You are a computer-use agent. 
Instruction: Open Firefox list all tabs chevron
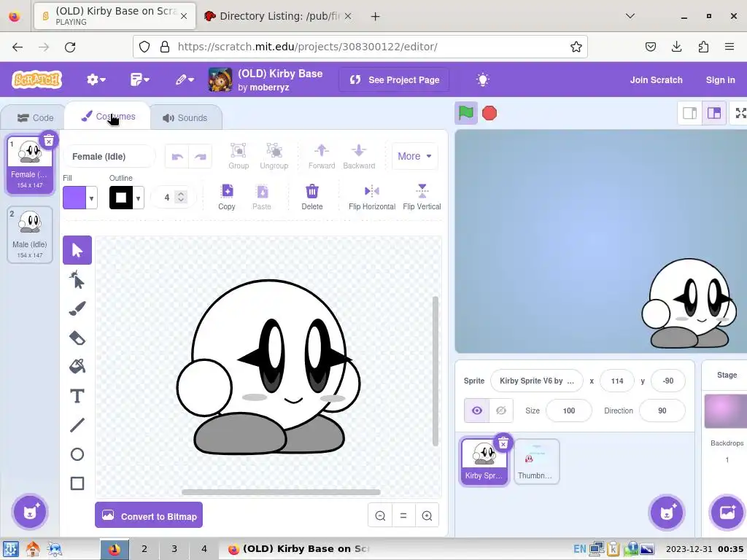click(630, 16)
